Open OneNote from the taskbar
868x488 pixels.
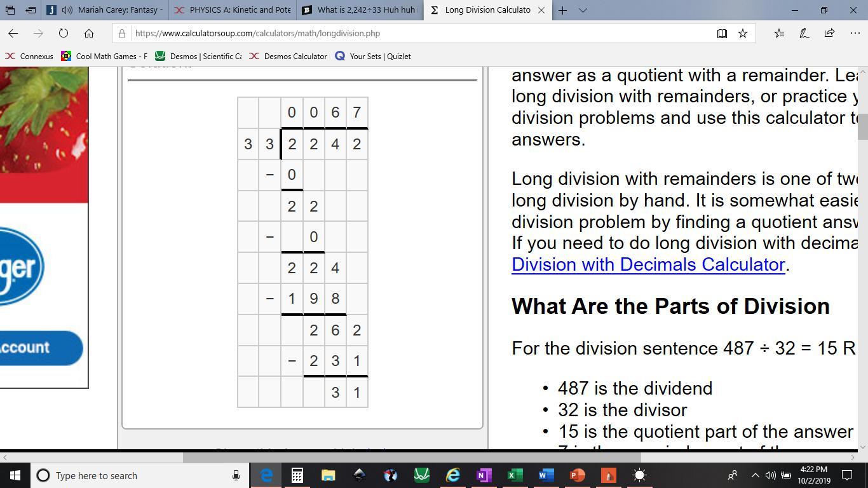[x=484, y=475]
